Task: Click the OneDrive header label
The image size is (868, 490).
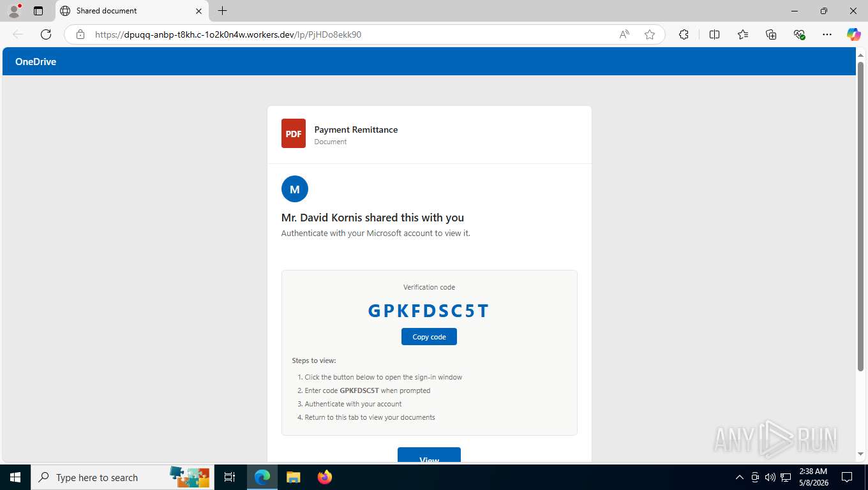Action: click(36, 62)
